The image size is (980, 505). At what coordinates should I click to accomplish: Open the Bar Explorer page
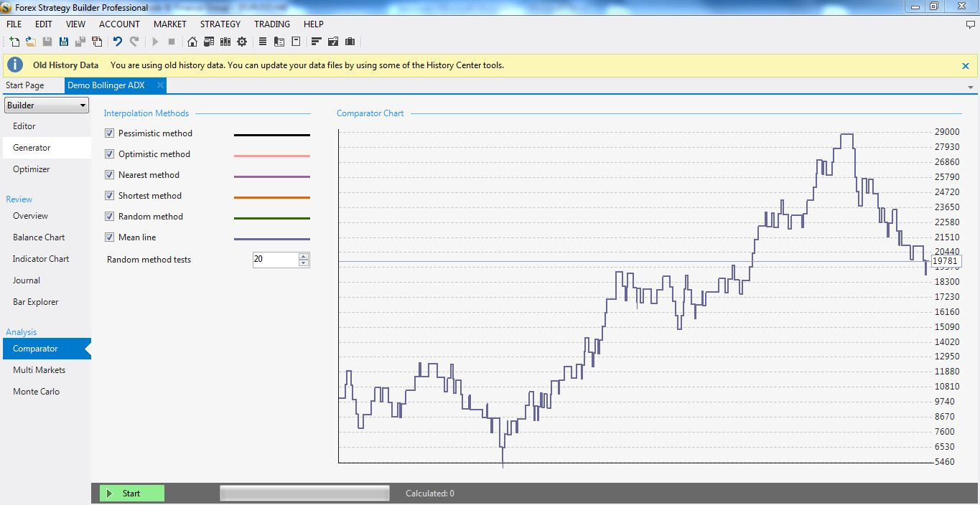pyautogui.click(x=47, y=302)
